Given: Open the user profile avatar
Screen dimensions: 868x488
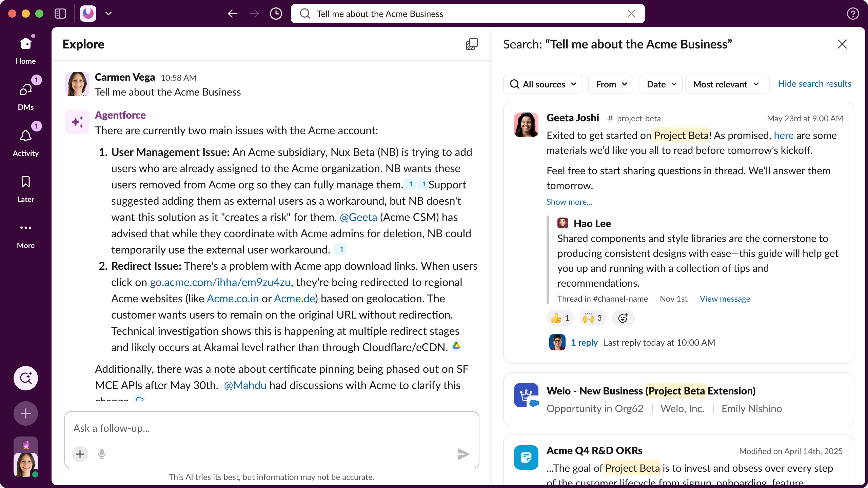Looking at the screenshot, I should point(26,464).
